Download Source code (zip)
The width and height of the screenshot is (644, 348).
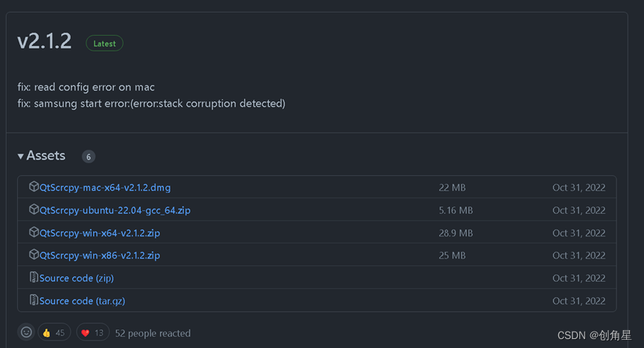77,278
